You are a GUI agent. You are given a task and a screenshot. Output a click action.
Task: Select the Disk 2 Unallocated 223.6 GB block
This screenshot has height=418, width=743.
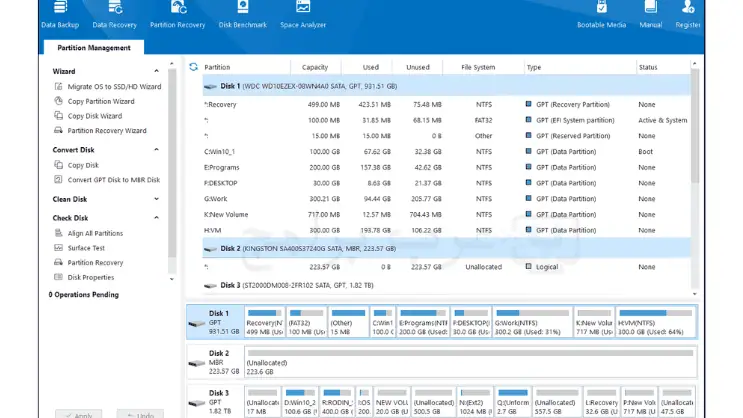point(471,362)
